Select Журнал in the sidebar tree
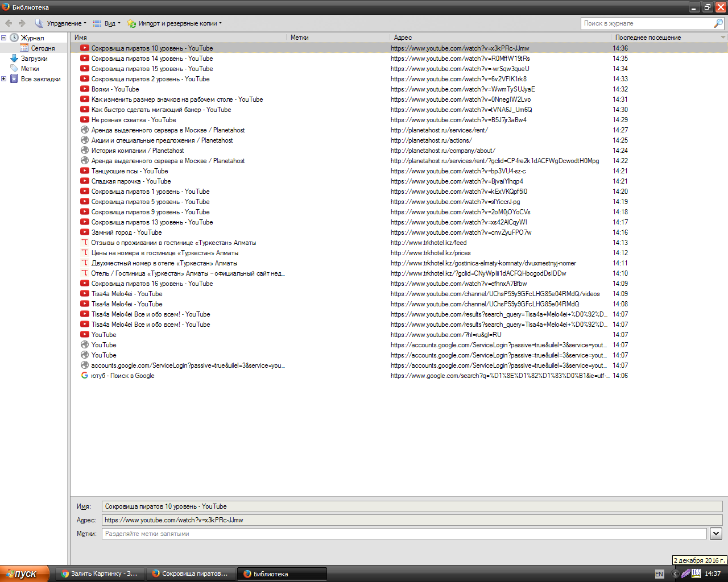 [32, 38]
